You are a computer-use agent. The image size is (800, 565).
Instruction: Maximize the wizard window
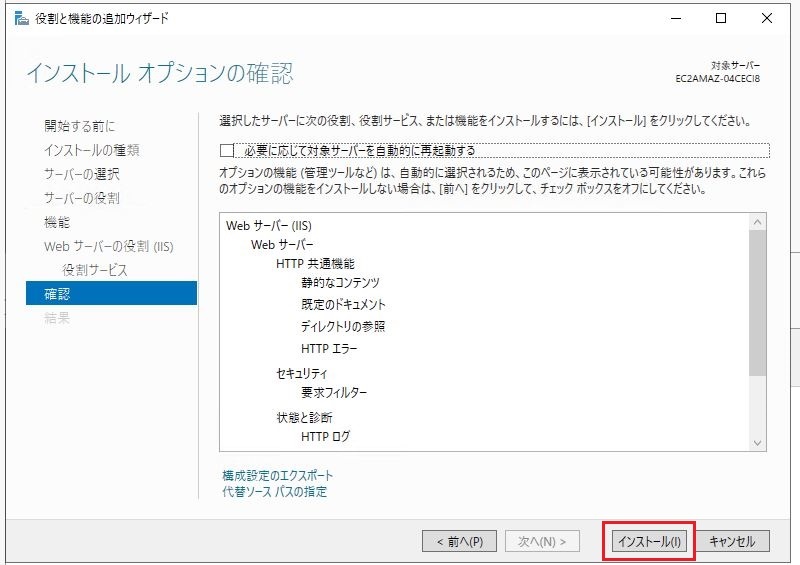click(x=721, y=19)
